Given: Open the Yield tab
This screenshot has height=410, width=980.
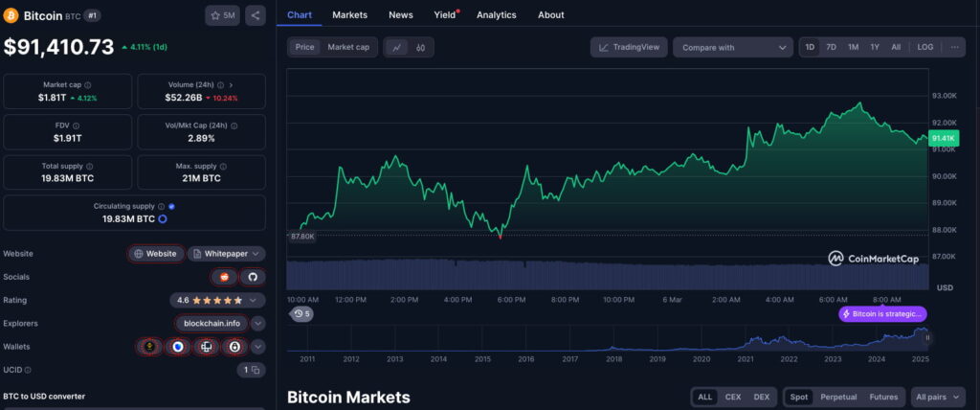Looking at the screenshot, I should pos(445,14).
